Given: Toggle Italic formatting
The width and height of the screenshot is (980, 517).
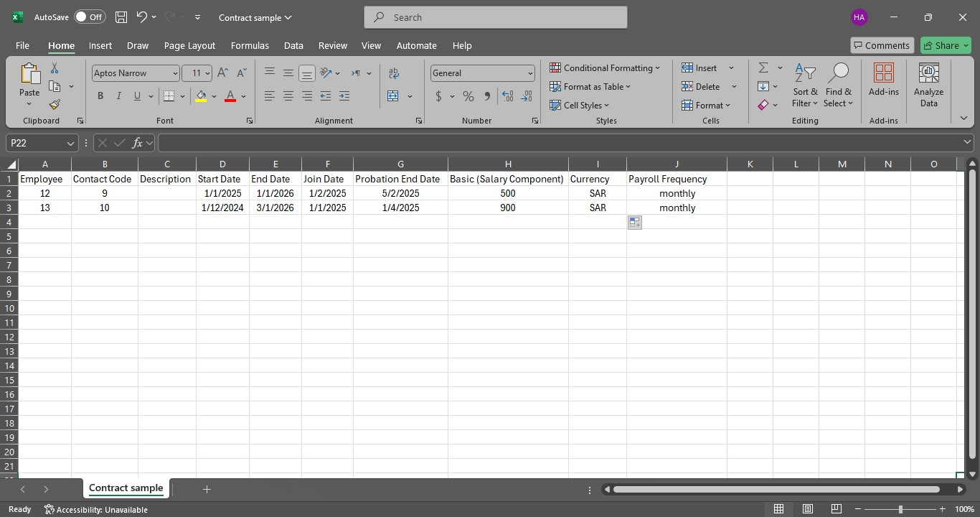Looking at the screenshot, I should point(118,96).
